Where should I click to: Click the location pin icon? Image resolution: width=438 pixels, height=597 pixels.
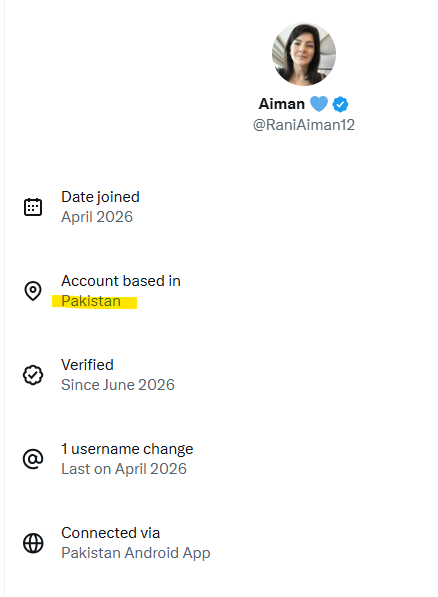pos(33,291)
